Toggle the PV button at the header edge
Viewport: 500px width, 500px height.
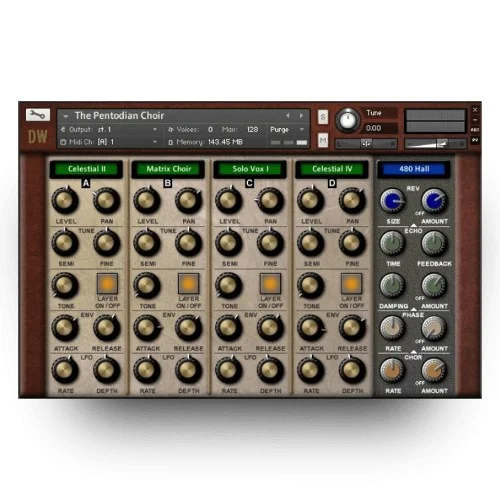pyautogui.click(x=475, y=140)
